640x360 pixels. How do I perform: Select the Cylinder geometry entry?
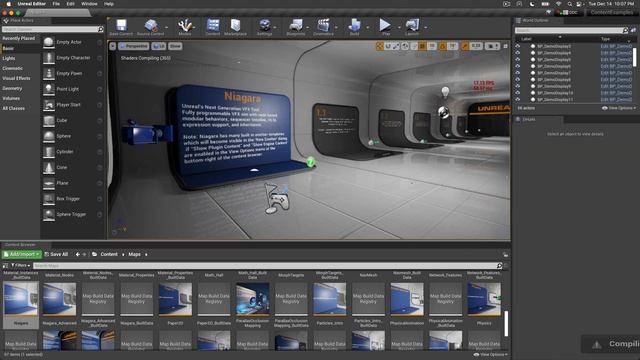[x=73, y=152]
